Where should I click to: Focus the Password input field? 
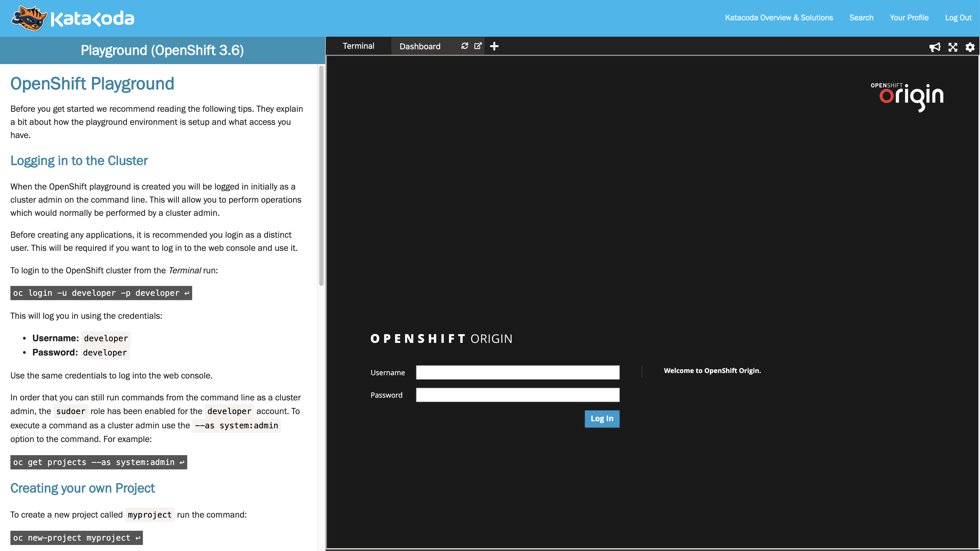point(517,395)
